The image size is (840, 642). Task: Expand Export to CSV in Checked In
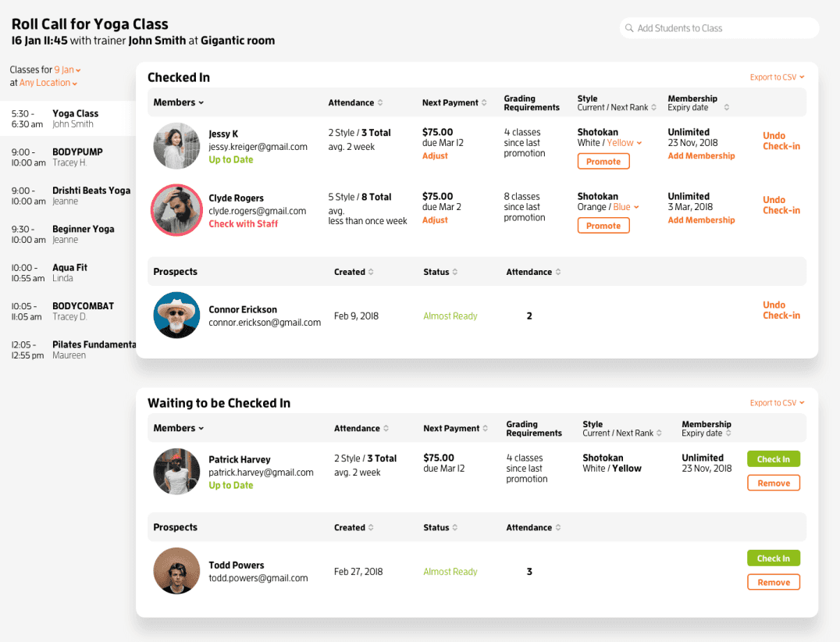777,77
